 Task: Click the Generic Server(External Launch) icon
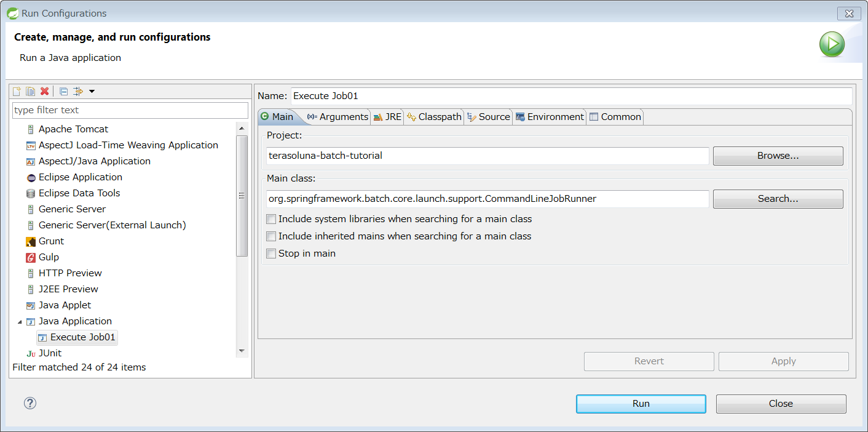click(x=31, y=225)
